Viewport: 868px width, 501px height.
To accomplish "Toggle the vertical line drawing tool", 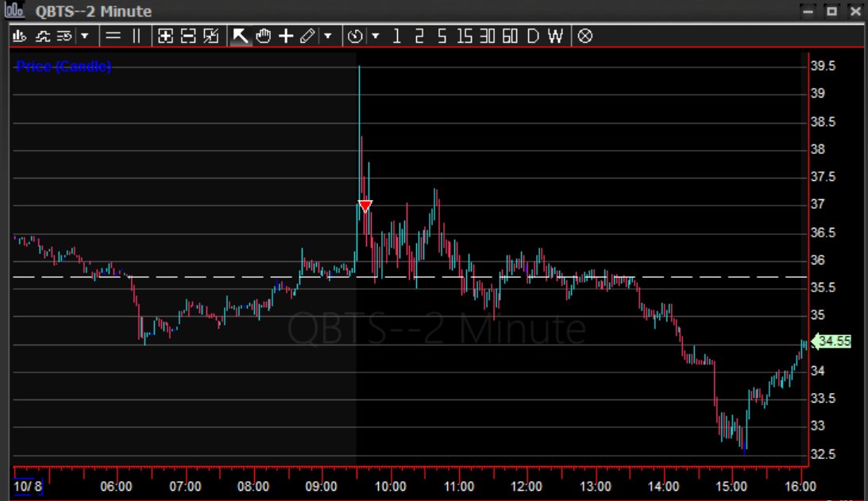I will [135, 36].
